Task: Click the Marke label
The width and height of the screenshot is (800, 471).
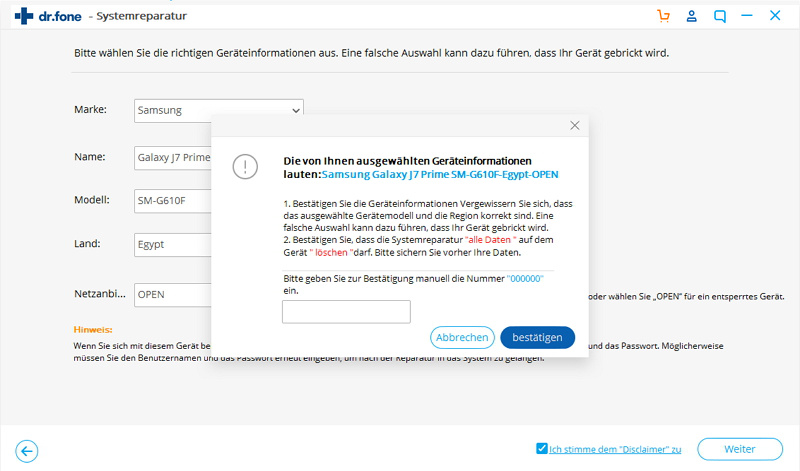Action: [90, 110]
